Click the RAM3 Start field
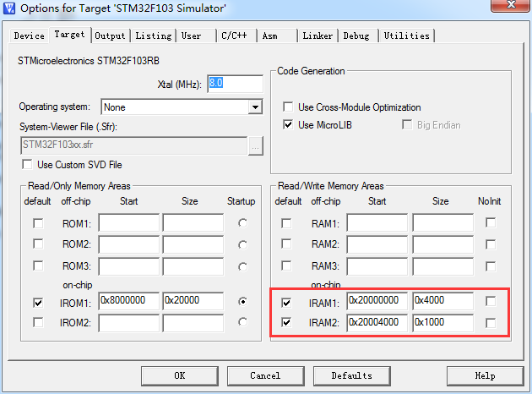Screen dimensions: 532x394 (x=377, y=266)
